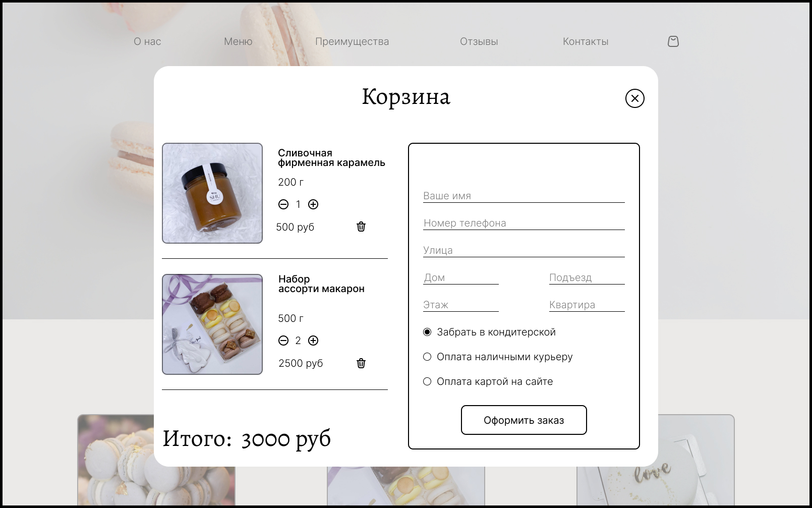
Task: Open Контакты page link
Action: tap(586, 41)
